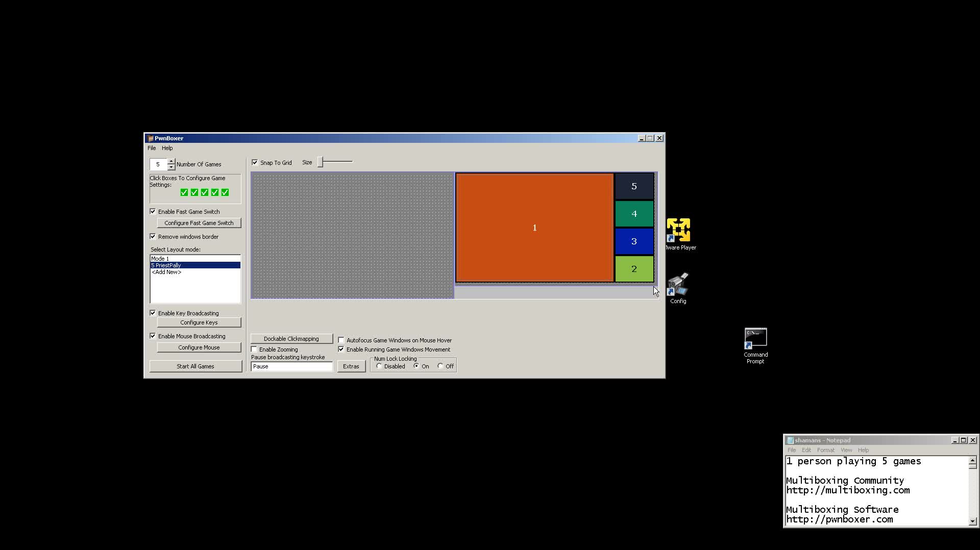Toggle Remove windows border checkbox
Screen dimensions: 980x550
(153, 236)
